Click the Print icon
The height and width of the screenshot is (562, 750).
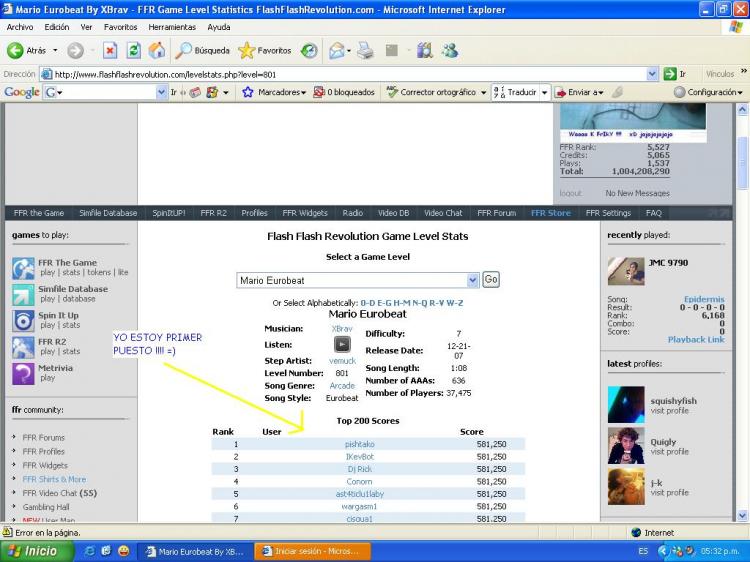point(365,50)
